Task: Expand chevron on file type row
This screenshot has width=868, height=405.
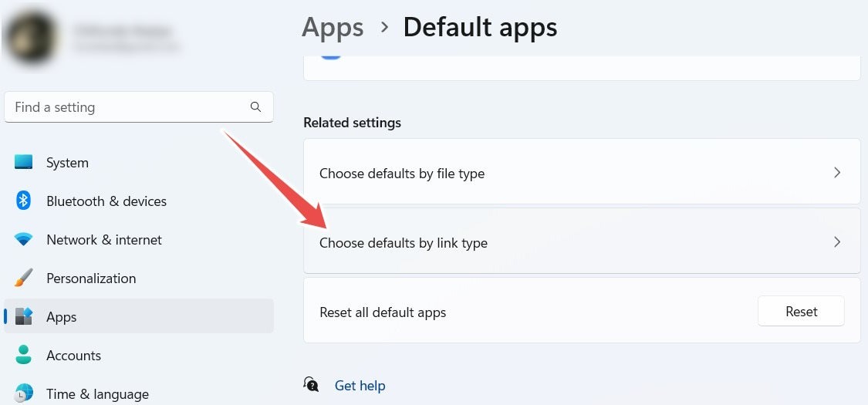Action: tap(837, 173)
